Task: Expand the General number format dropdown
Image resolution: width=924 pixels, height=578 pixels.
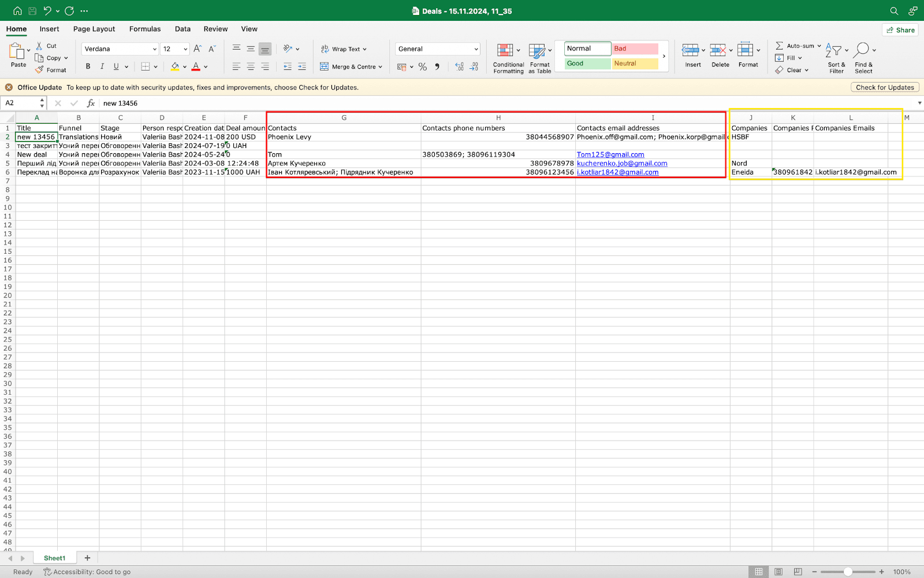Action: tap(476, 49)
